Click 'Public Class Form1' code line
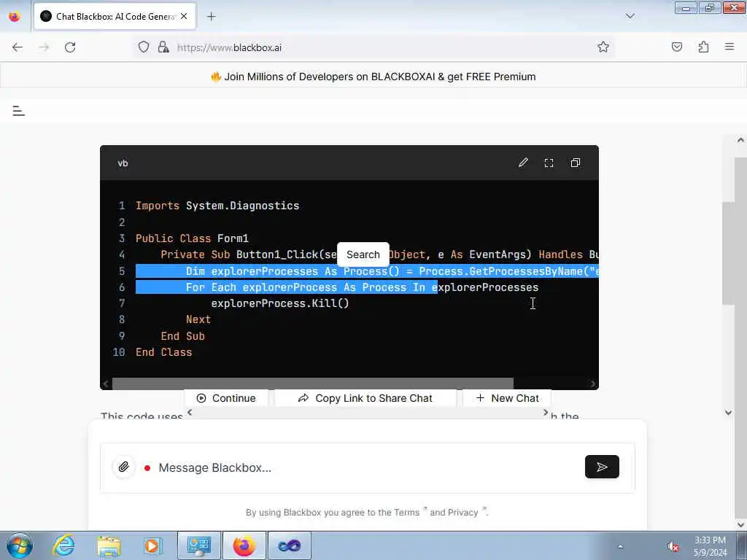The width and height of the screenshot is (747, 560). coord(192,238)
